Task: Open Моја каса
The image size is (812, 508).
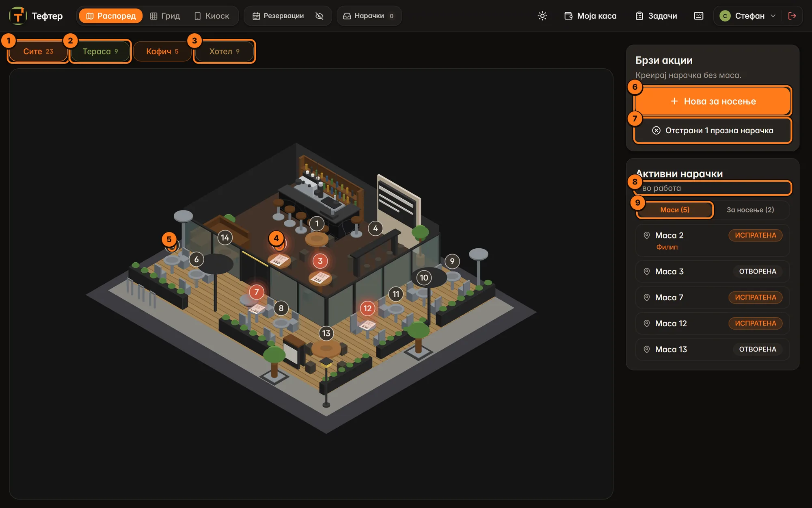Action: click(x=591, y=16)
